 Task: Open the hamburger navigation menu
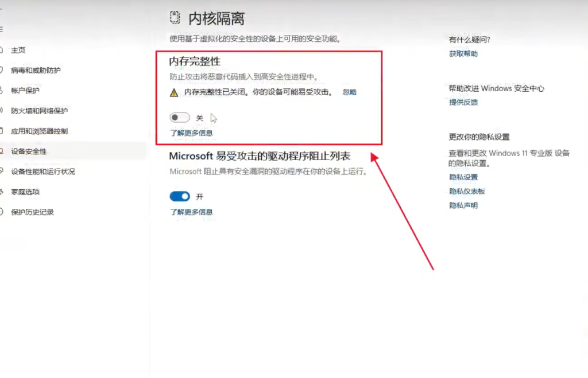coord(2,29)
